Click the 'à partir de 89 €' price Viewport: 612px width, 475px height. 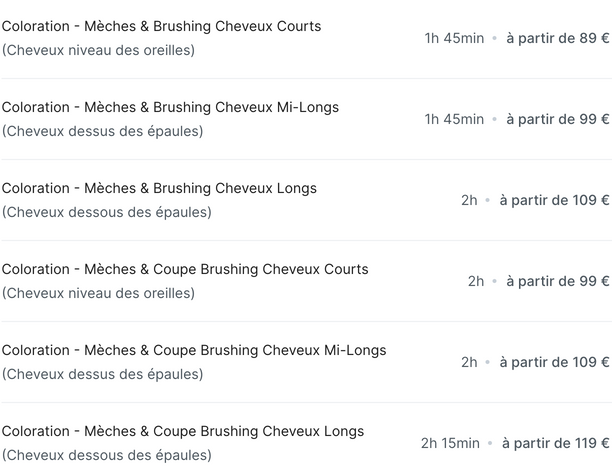(558, 38)
